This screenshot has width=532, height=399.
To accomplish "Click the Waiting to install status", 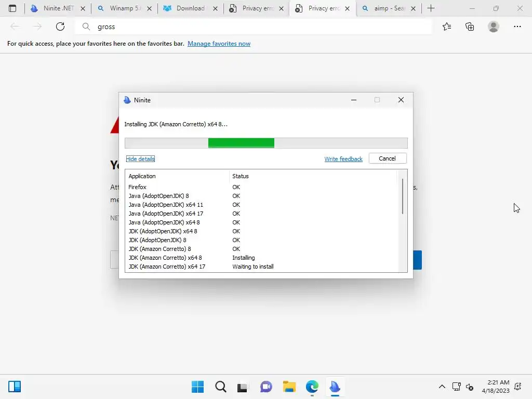I will (253, 267).
